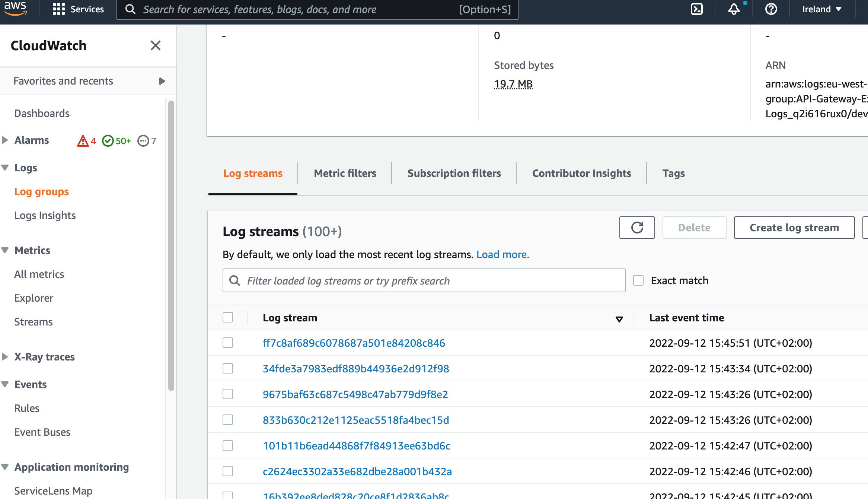
Task: Collapse the Metrics sidebar section
Action: [5, 250]
